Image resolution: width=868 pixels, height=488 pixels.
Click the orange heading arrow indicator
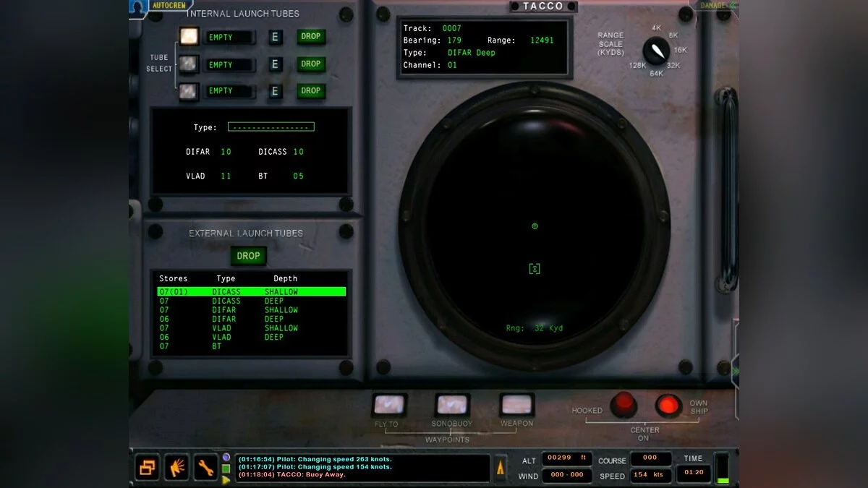click(x=500, y=468)
